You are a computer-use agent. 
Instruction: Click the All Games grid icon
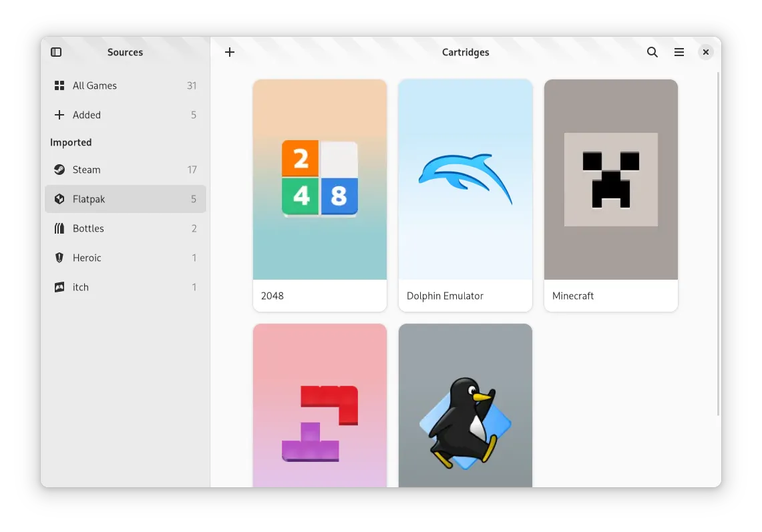coord(59,85)
